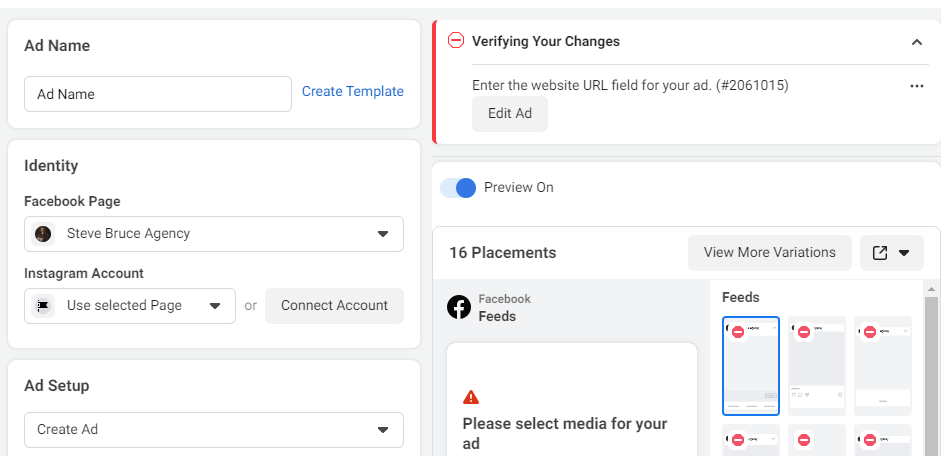This screenshot has height=456, width=941.
Task: Click the Edit Ad button
Action: click(x=510, y=114)
